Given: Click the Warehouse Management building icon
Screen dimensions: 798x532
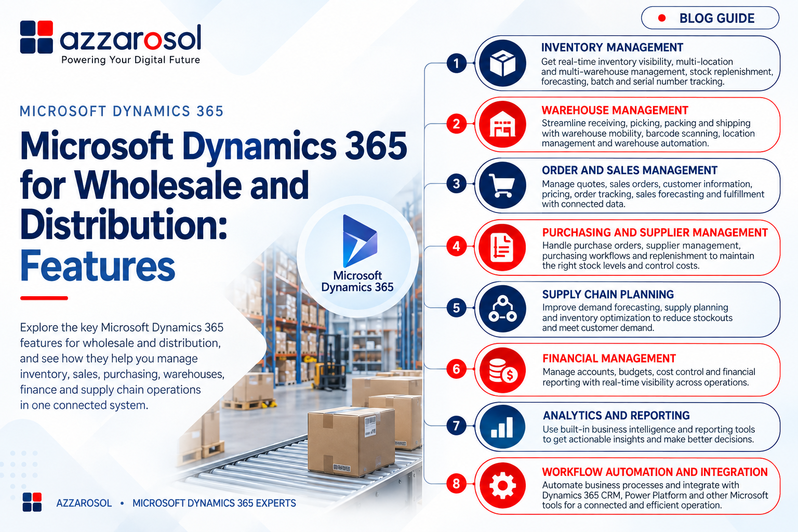Looking at the screenshot, I should pyautogui.click(x=502, y=125).
